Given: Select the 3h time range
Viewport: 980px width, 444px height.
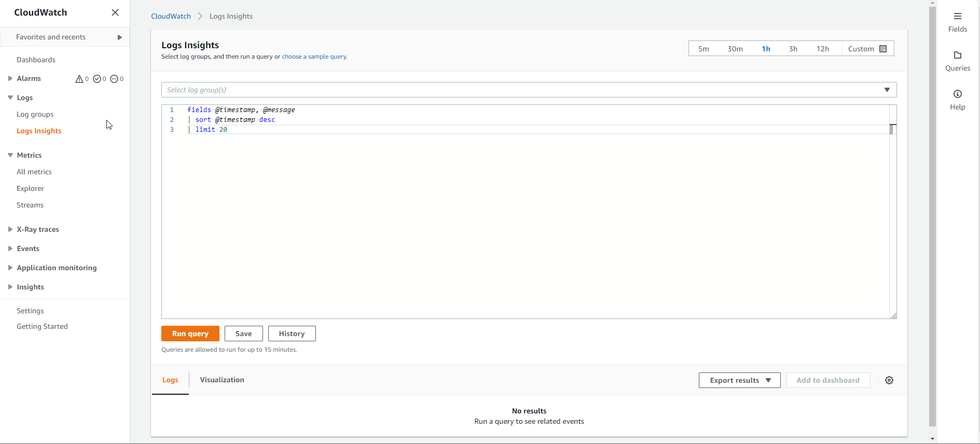Looking at the screenshot, I should 793,49.
